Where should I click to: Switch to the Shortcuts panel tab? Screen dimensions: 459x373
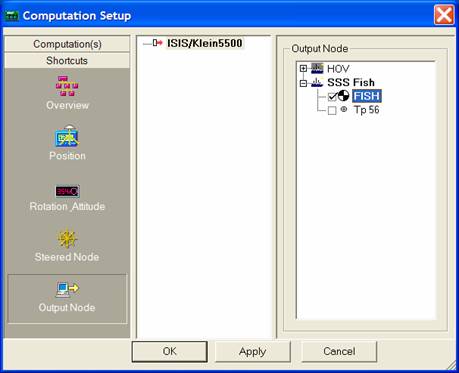click(67, 61)
